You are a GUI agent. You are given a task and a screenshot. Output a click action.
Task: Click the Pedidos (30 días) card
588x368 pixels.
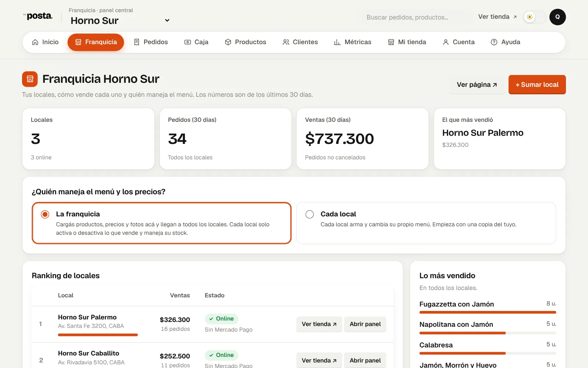click(226, 139)
